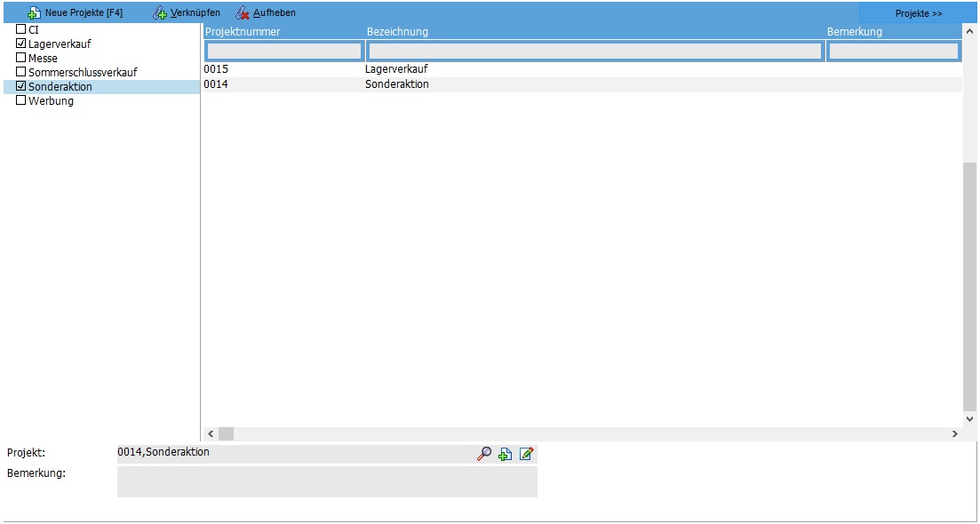
Task: Click the Neue Projekte plus icon
Action: tap(35, 12)
